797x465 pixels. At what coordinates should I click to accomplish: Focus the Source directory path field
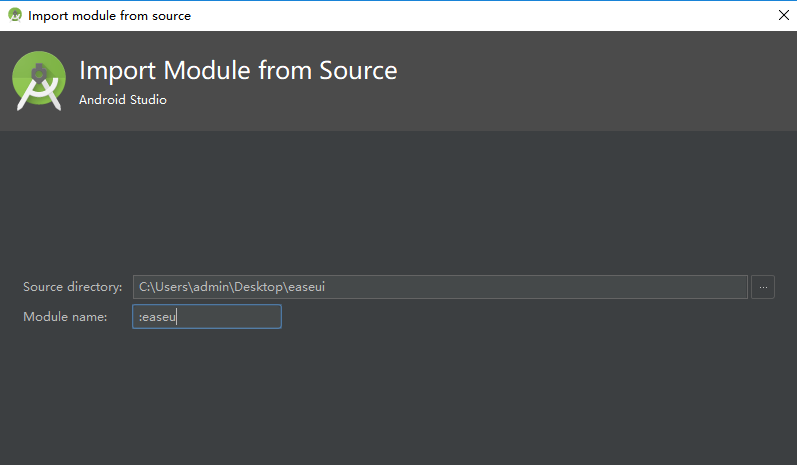440,287
